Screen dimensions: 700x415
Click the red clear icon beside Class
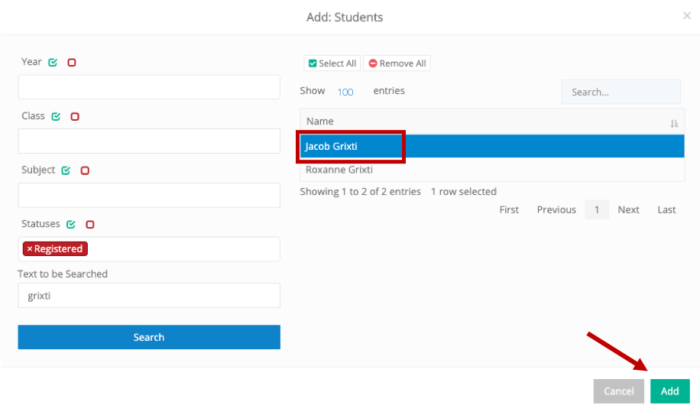(75, 116)
